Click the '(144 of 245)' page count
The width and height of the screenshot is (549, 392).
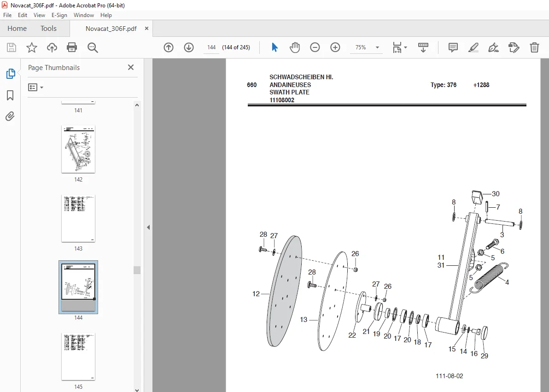(x=236, y=47)
